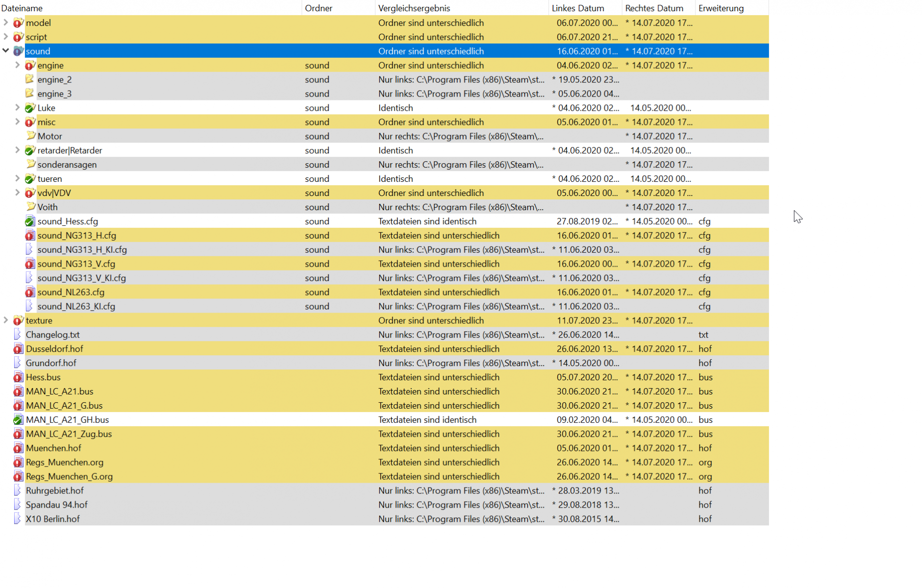Collapse the sound folder

pos(6,51)
